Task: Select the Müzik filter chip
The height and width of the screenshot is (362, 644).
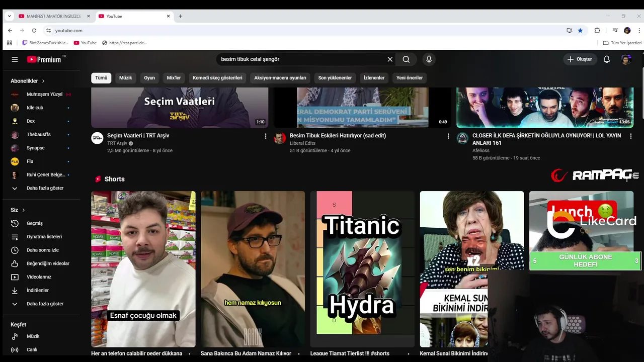Action: (126, 78)
